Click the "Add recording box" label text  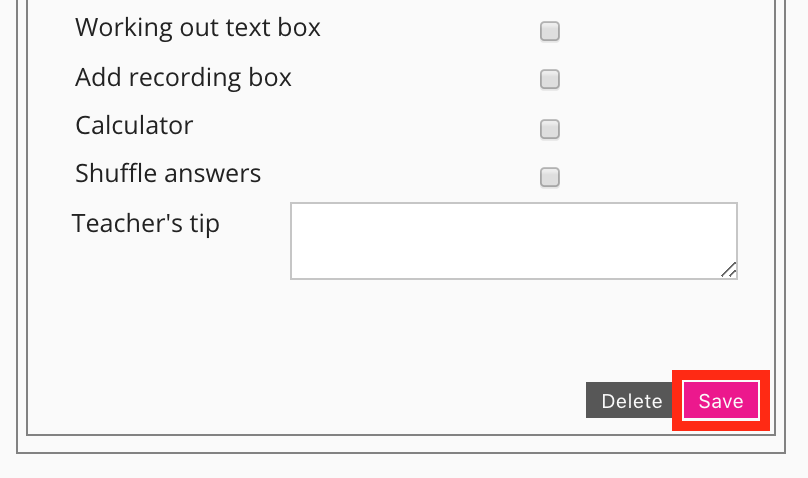coord(183,77)
